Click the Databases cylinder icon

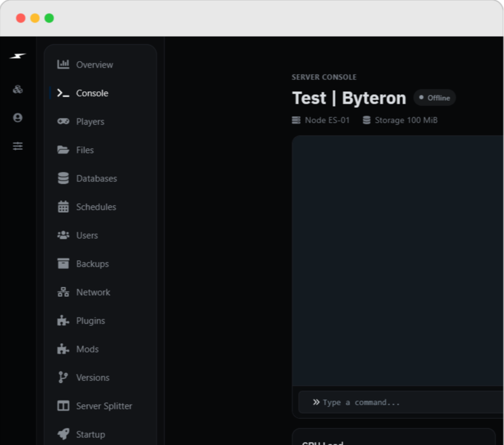pyautogui.click(x=63, y=178)
